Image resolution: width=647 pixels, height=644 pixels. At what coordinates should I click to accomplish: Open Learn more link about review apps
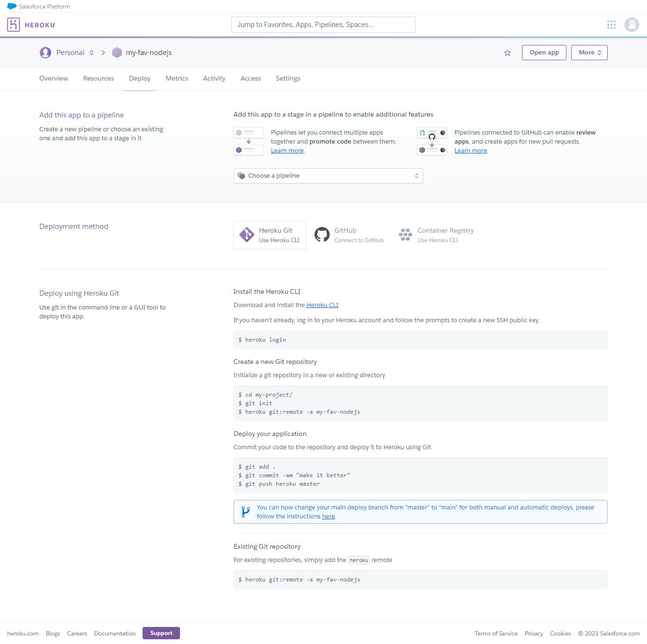coord(471,151)
